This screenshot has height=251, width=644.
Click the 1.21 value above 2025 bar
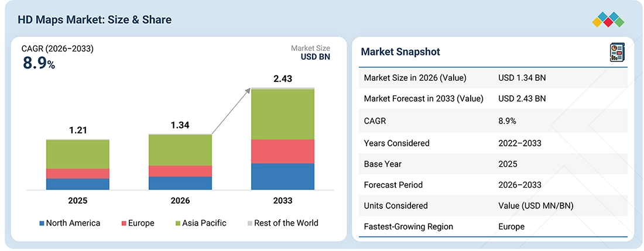[77, 131]
